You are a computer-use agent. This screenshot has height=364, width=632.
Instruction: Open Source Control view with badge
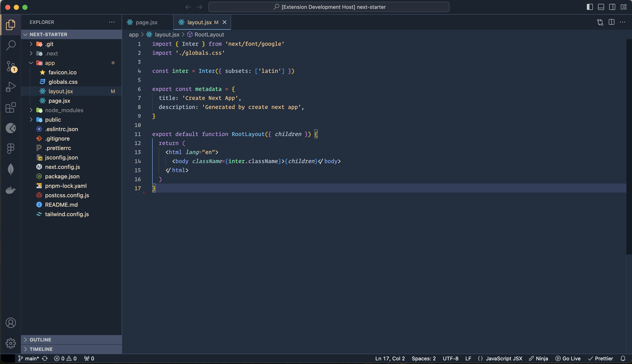tap(11, 66)
